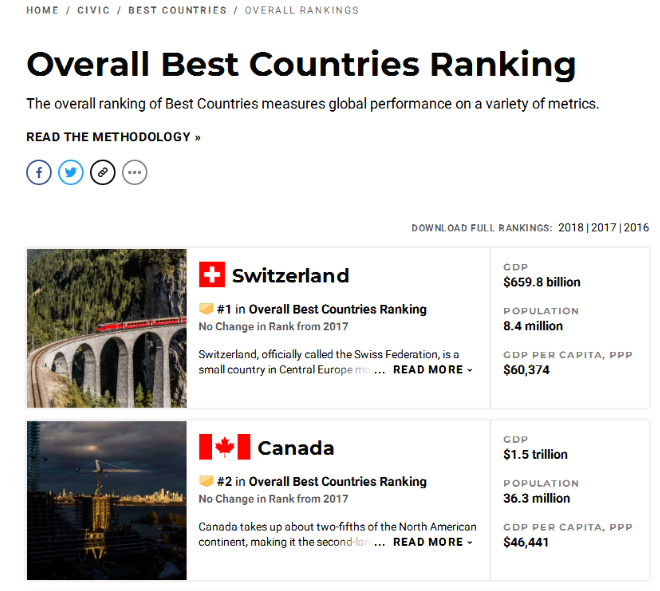Share the ranking on Facebook
The width and height of the screenshot is (660, 591).
coord(39,172)
